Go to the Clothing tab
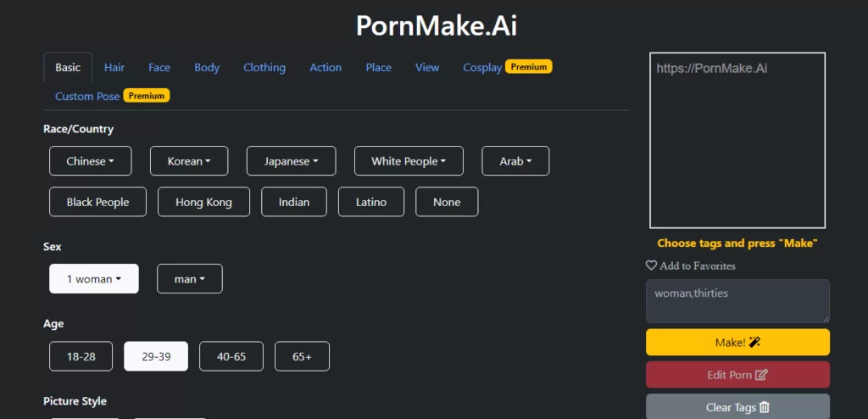This screenshot has height=419, width=868. point(264,67)
